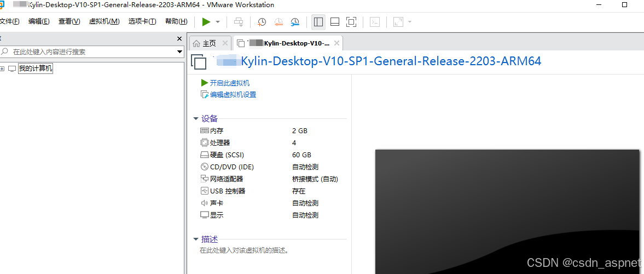Image resolution: width=644 pixels, height=274 pixels.
Task: Open the stretch display dropdown arrow
Action: pyautogui.click(x=409, y=22)
